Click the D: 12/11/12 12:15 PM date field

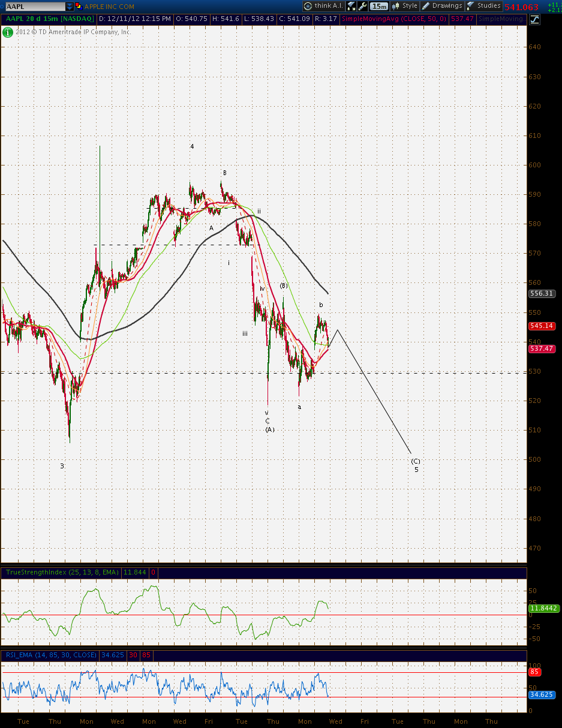pos(136,19)
